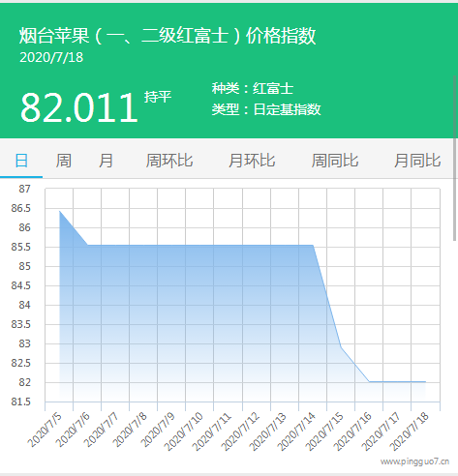Click the 类型：日定基指数 label
Image resolution: width=458 pixels, height=476 pixels.
pos(266,109)
